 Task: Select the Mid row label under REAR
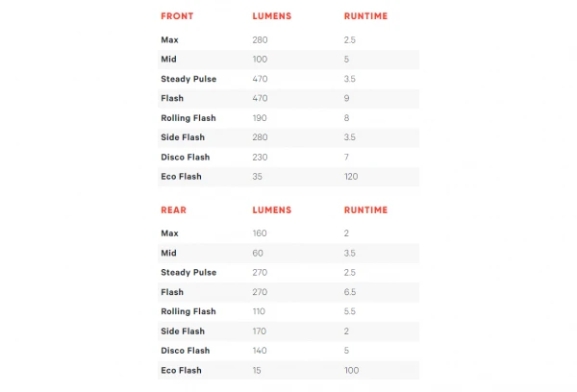[168, 253]
